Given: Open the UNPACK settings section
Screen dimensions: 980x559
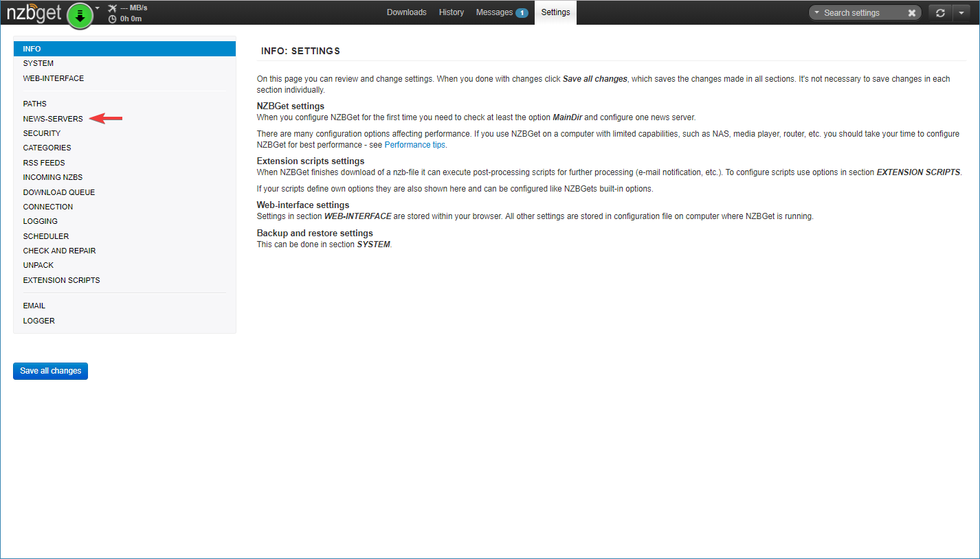Looking at the screenshot, I should [x=124, y=265].
